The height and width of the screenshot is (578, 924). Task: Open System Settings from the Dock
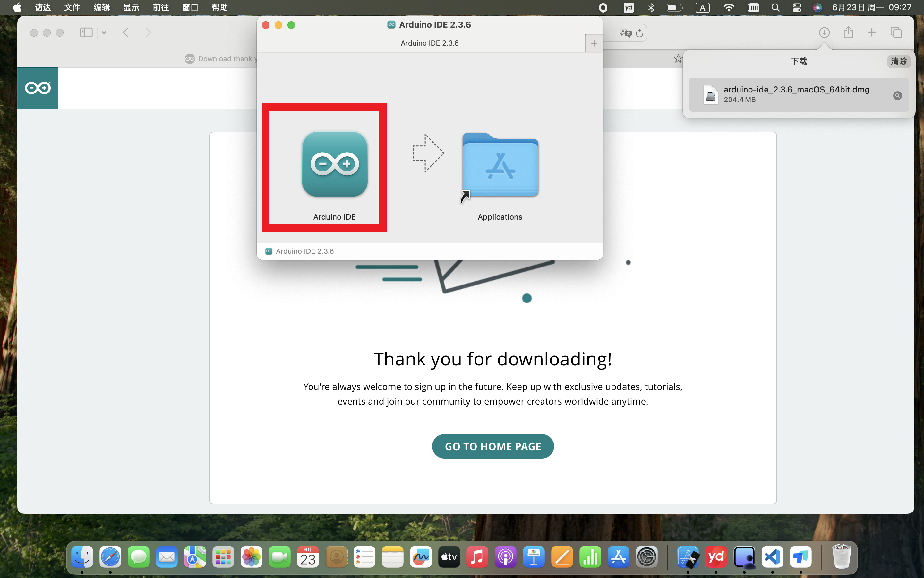pos(647,557)
